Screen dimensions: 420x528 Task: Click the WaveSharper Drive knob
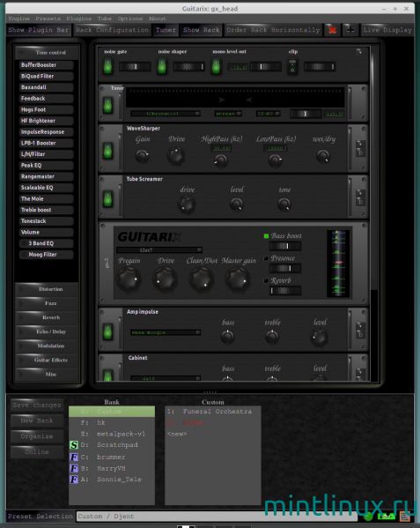pos(175,156)
